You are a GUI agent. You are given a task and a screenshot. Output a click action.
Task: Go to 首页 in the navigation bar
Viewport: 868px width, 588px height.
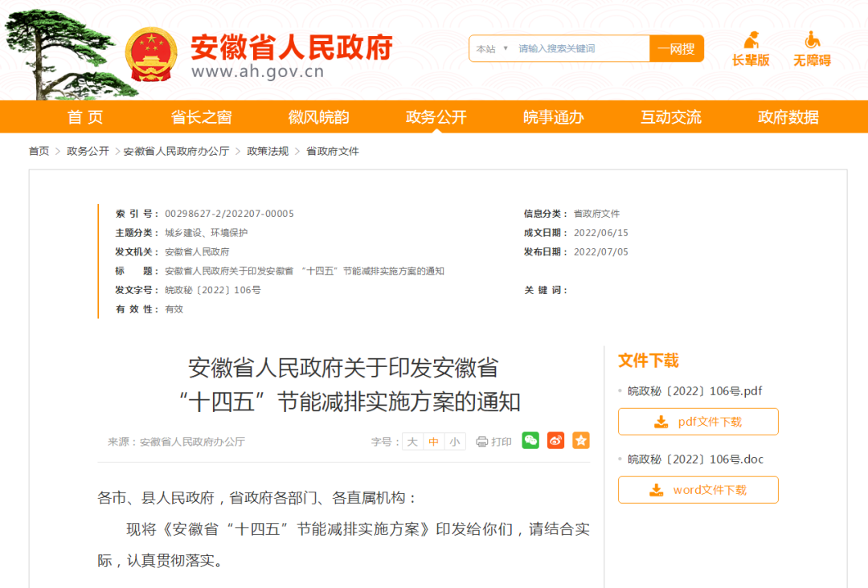point(85,117)
